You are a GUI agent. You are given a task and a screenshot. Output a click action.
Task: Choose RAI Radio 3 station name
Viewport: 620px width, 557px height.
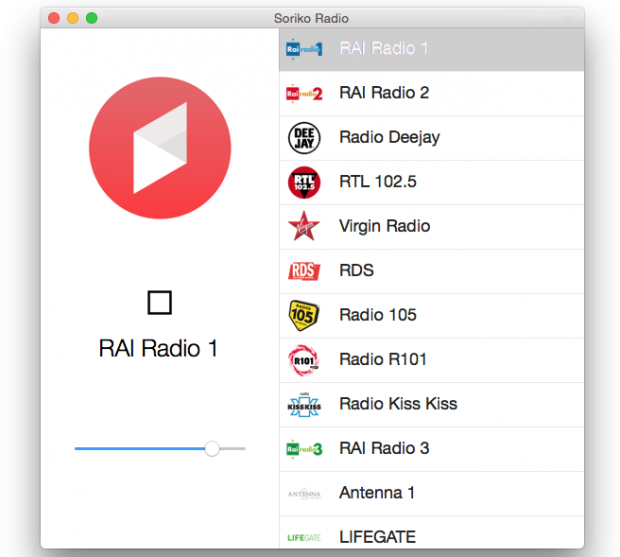384,448
